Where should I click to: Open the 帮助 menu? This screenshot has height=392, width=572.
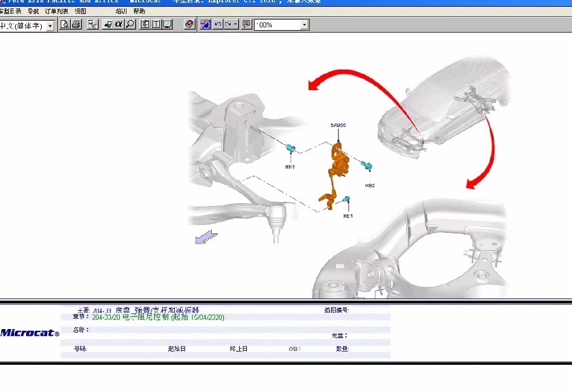pos(139,11)
